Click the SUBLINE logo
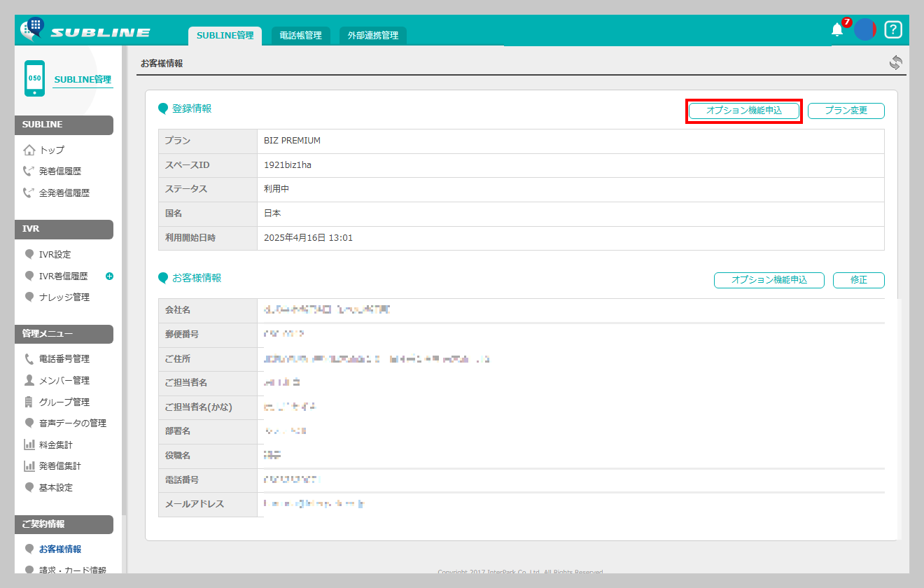The width and height of the screenshot is (924, 588). [x=85, y=30]
